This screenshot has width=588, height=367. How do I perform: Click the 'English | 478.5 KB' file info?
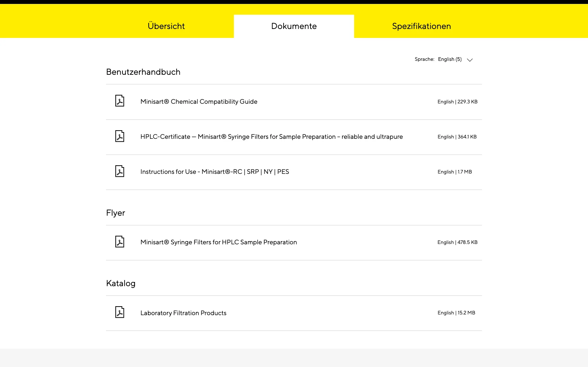(x=457, y=242)
